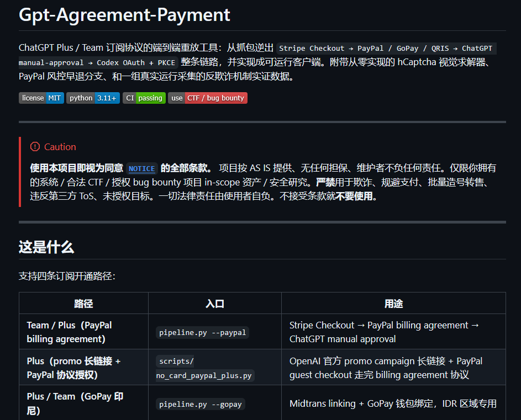The width and height of the screenshot is (521, 420).
Task: Click the OpenAI 官方 promo campaign description cell
Action: [394, 368]
